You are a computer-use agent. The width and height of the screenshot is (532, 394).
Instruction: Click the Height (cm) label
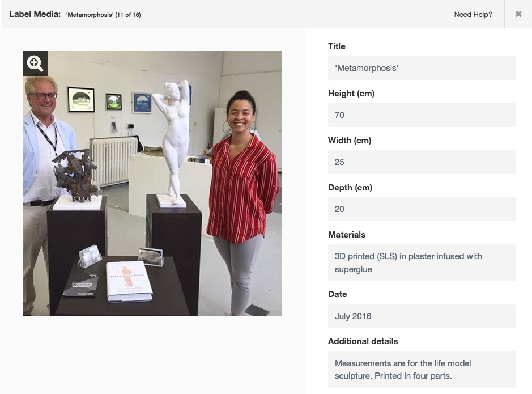pyautogui.click(x=351, y=94)
